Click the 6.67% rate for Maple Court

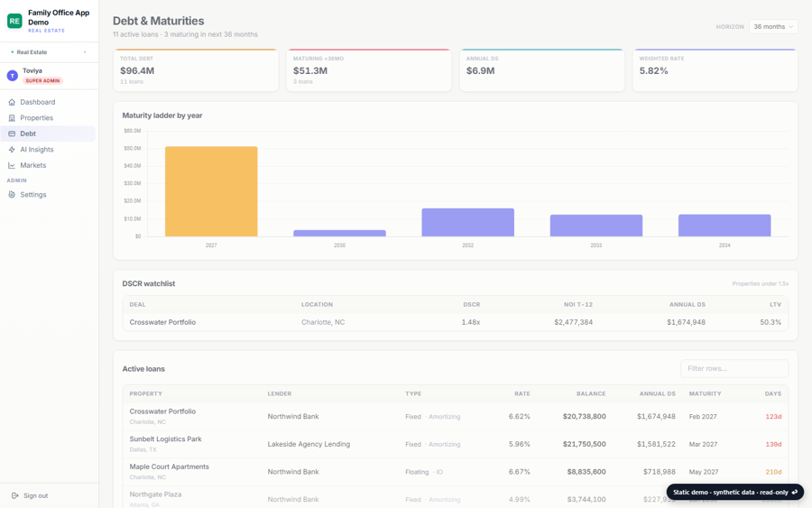[519, 472]
